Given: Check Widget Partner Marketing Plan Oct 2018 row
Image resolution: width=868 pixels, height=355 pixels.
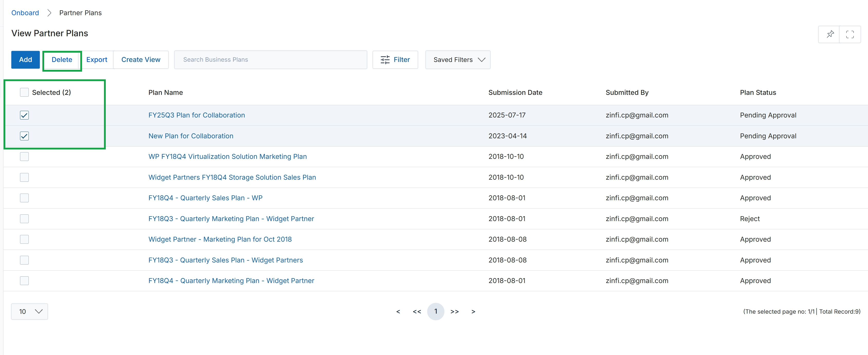Looking at the screenshot, I should [24, 239].
